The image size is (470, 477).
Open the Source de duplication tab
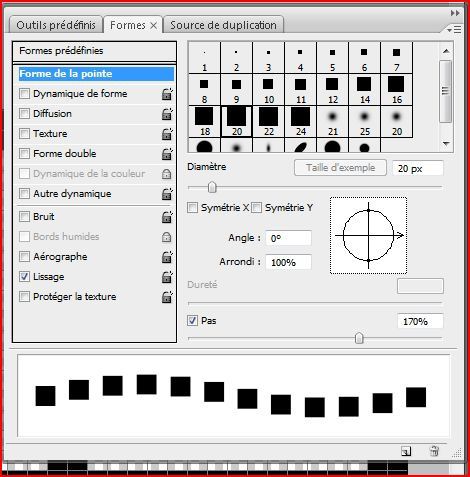click(x=223, y=25)
